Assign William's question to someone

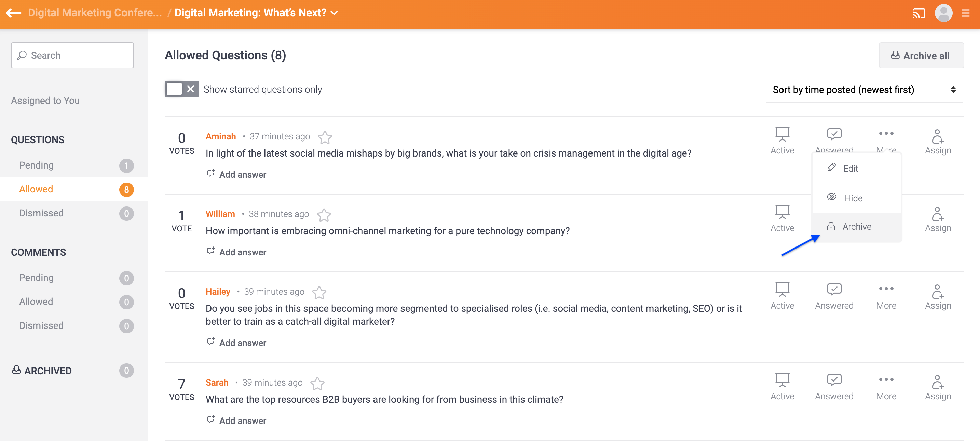tap(938, 219)
